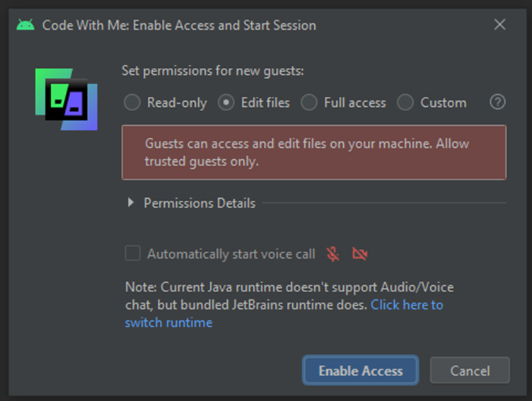Click the Permissions Details label
532x401 pixels.
point(199,203)
